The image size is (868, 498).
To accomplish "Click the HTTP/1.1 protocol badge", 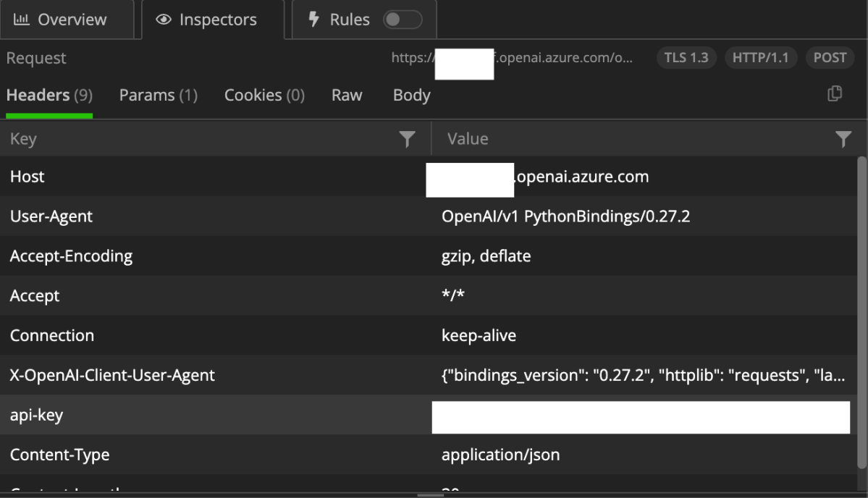I will pyautogui.click(x=760, y=58).
